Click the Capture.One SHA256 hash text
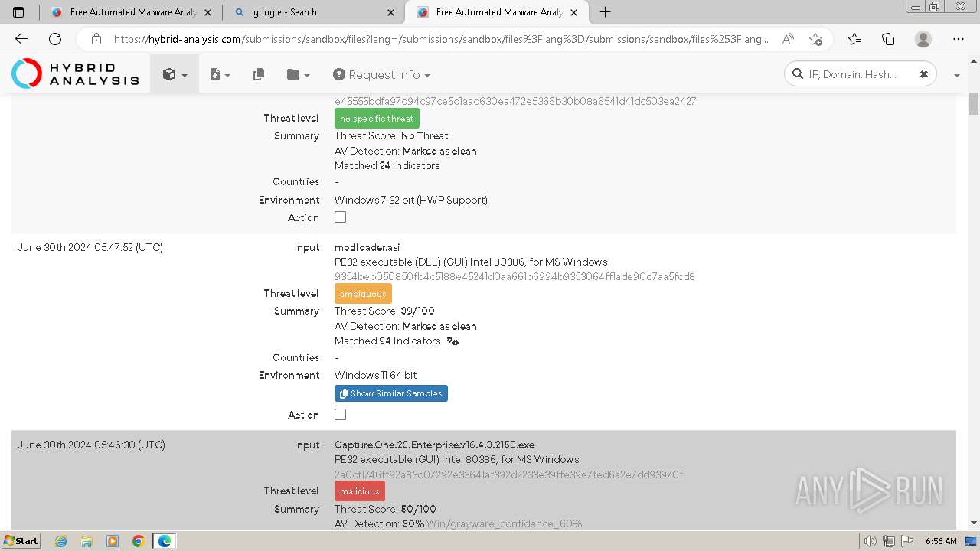This screenshot has height=551, width=980. pos(509,474)
